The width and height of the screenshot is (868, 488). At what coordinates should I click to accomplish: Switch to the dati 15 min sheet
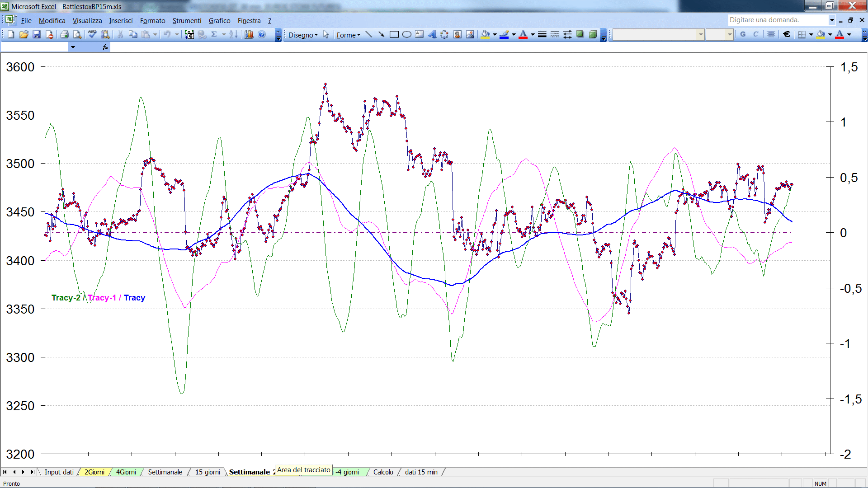click(421, 472)
